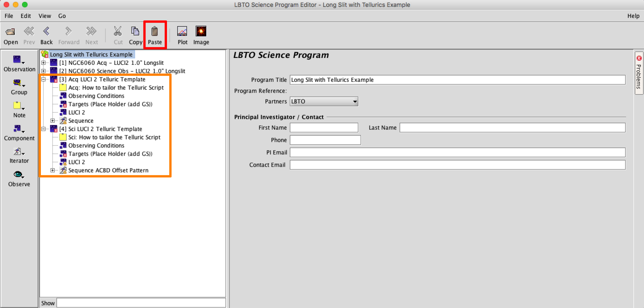
Task: Collapse the [4] Sci LUCI 2 Telluric Template
Action: [x=43, y=129]
